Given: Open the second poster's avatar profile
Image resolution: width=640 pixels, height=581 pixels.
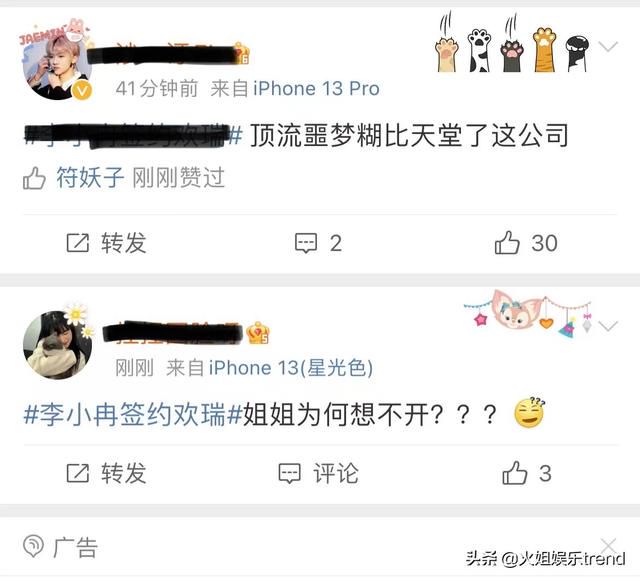Looking at the screenshot, I should point(57,343).
